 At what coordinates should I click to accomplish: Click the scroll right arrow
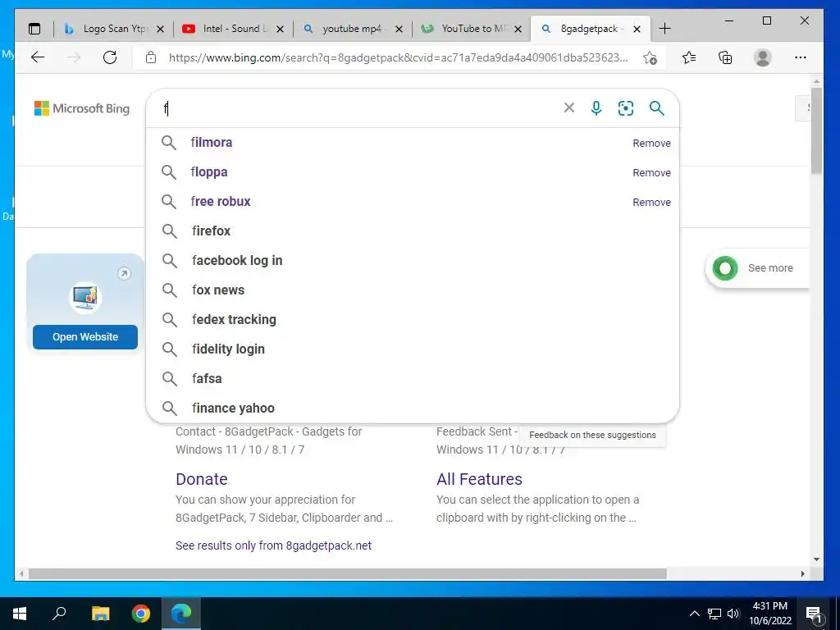(802, 573)
